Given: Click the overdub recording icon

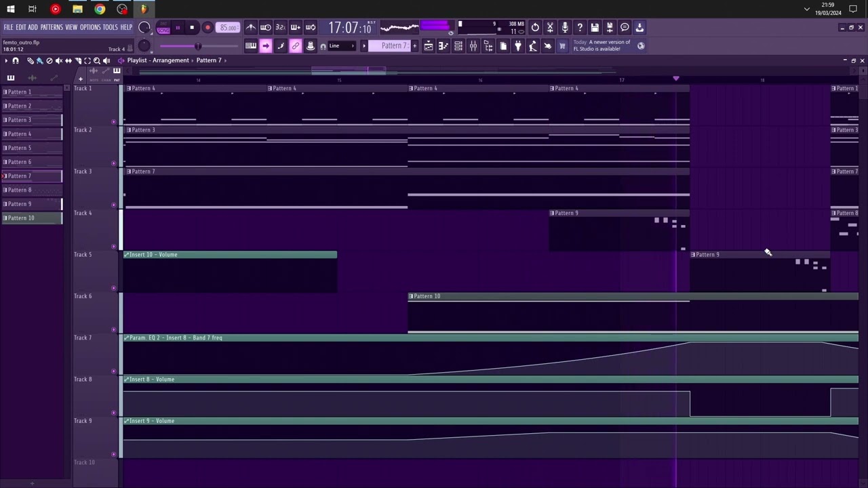Looking at the screenshot, I should click(296, 27).
